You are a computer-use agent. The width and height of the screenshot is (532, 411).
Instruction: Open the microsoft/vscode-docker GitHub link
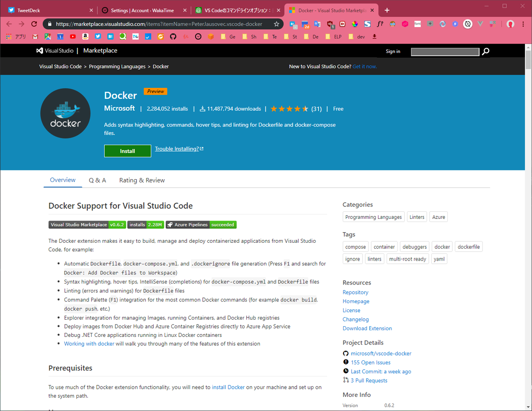(381, 353)
